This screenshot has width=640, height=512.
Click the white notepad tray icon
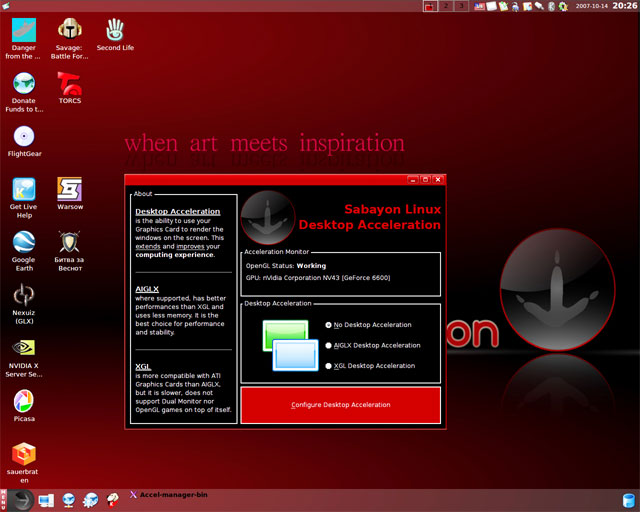pos(492,6)
